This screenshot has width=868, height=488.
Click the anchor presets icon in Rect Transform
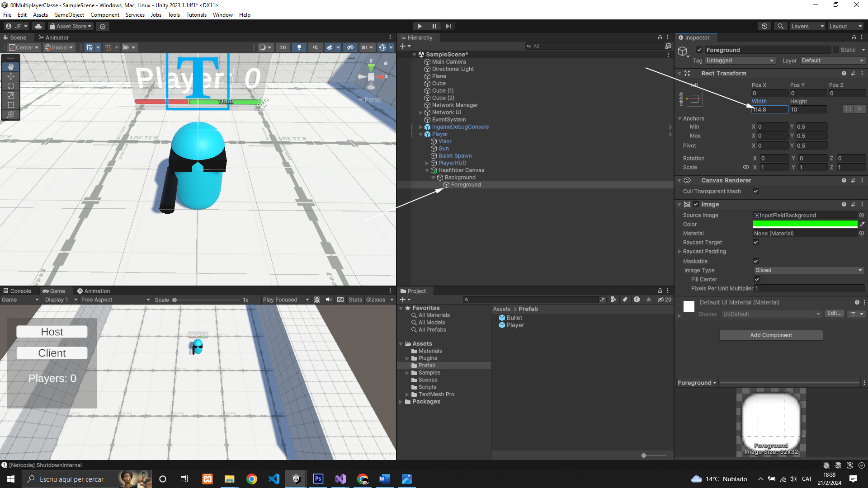point(694,99)
